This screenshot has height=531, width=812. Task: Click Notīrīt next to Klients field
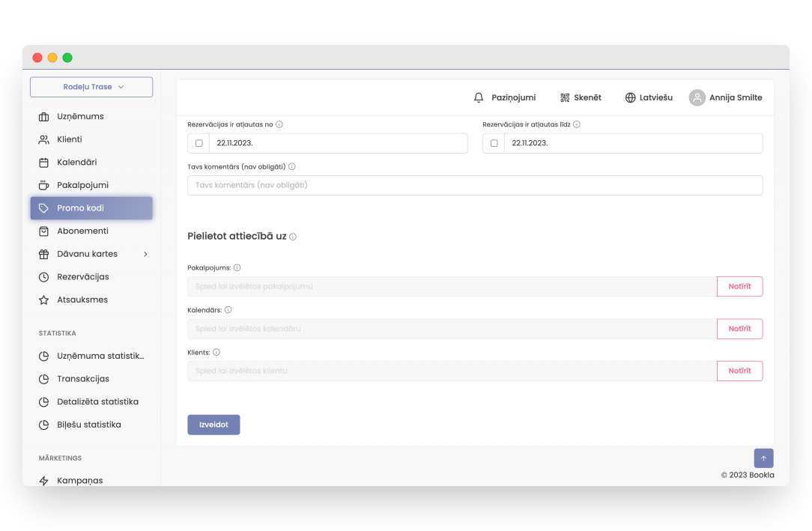(x=739, y=371)
